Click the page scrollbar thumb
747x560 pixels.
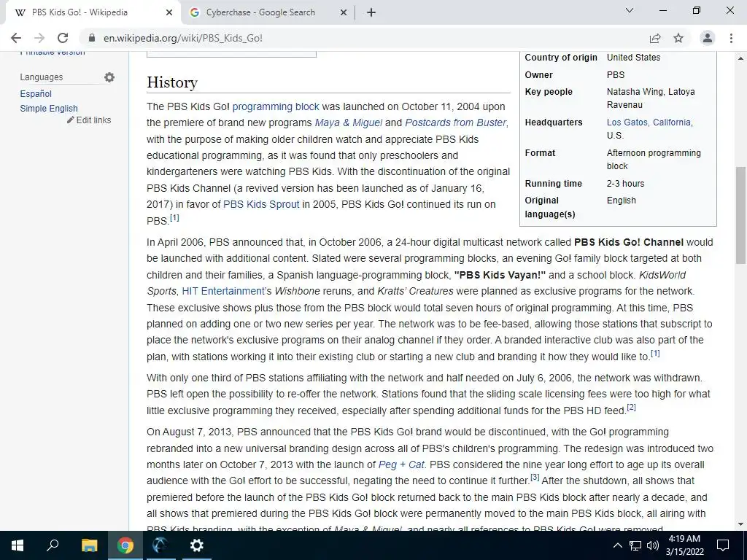click(x=740, y=215)
